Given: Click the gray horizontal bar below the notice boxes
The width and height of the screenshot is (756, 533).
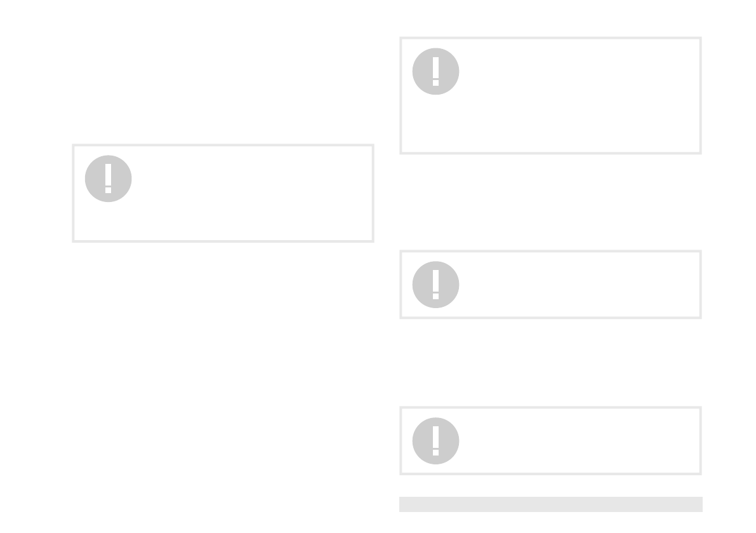Looking at the screenshot, I should point(550,504).
